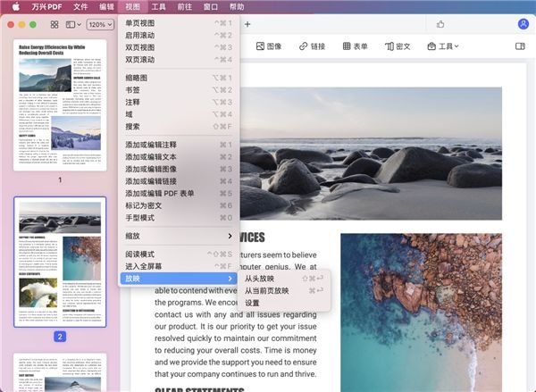This screenshot has height=392, width=536.
Task: Choose 单页视图 from the view menu
Action: tap(179, 23)
